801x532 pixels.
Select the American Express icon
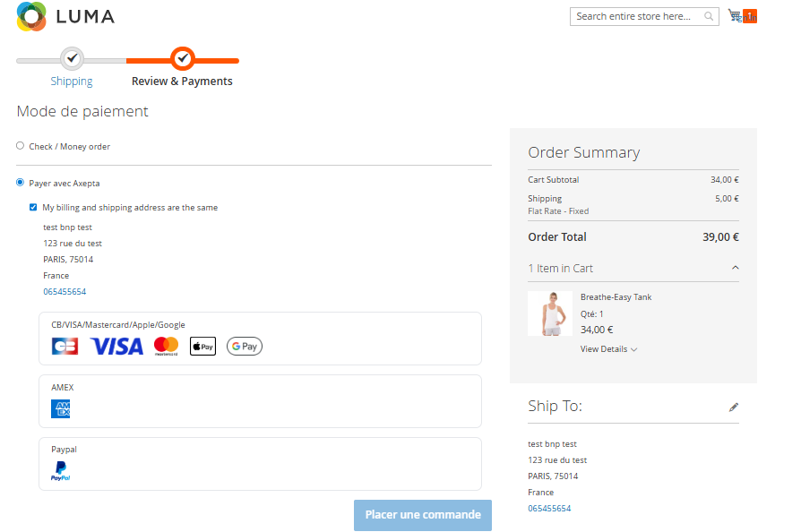pos(61,408)
